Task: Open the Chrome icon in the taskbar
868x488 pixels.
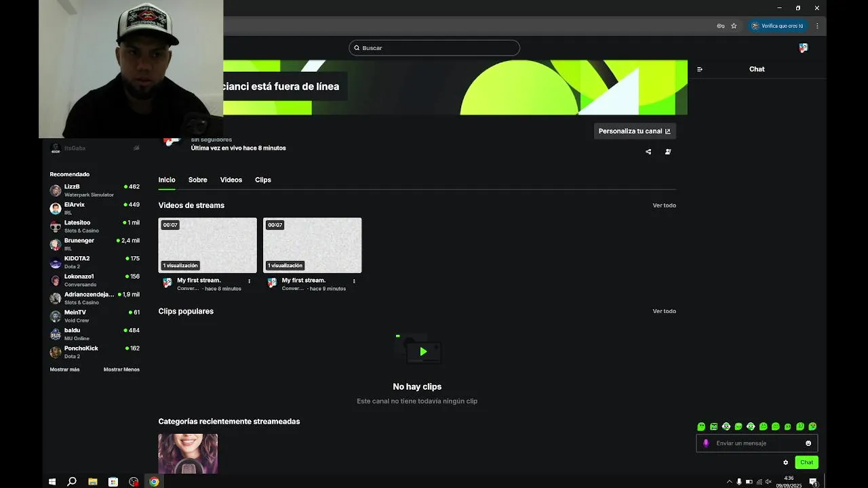Action: point(154,482)
